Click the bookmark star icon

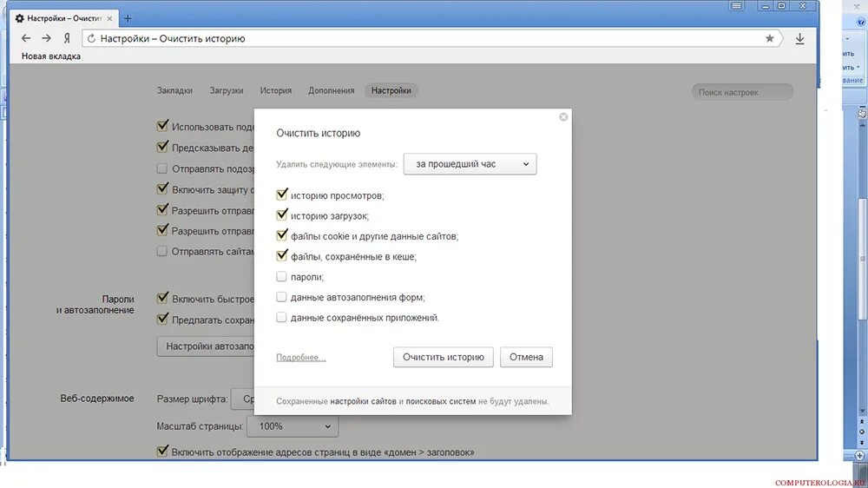[769, 38]
